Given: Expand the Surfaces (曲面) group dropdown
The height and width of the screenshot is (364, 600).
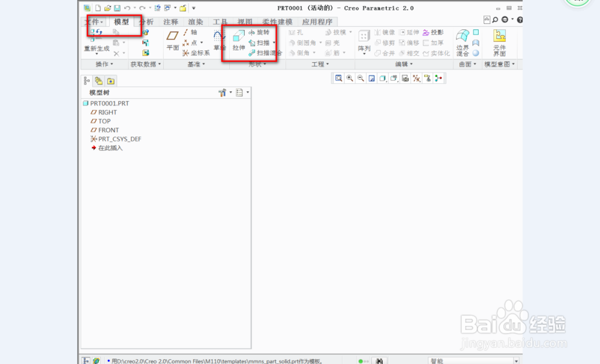Looking at the screenshot, I should (x=467, y=64).
